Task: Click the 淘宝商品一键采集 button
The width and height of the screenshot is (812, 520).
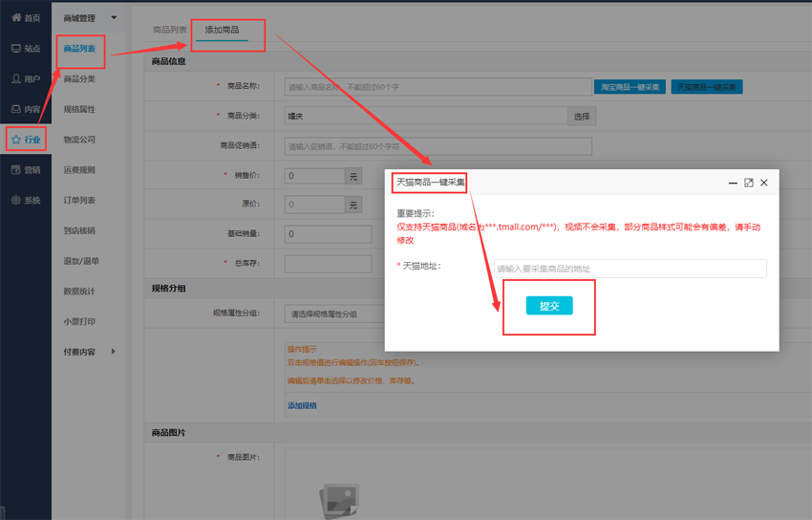Action: tap(630, 87)
